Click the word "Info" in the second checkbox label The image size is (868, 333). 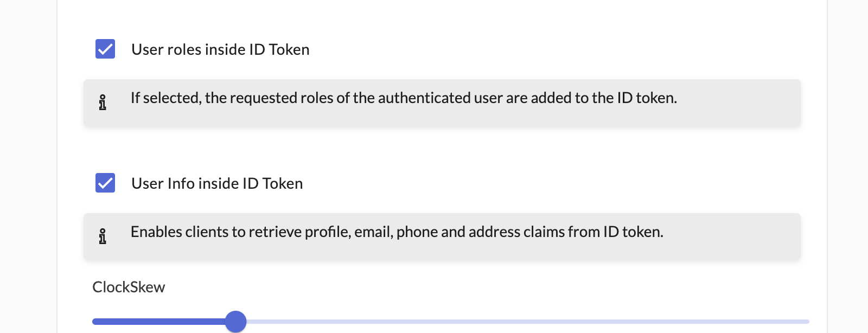coord(181,183)
